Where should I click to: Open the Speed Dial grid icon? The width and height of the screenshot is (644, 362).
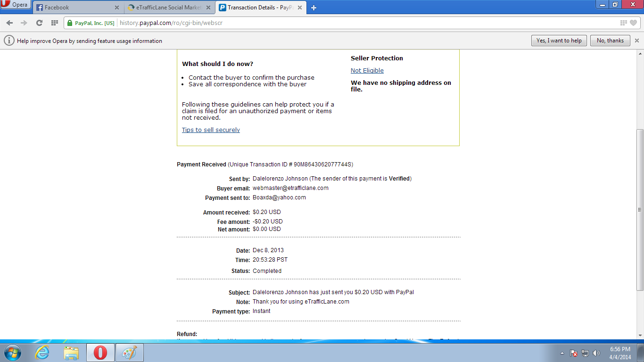tap(55, 23)
